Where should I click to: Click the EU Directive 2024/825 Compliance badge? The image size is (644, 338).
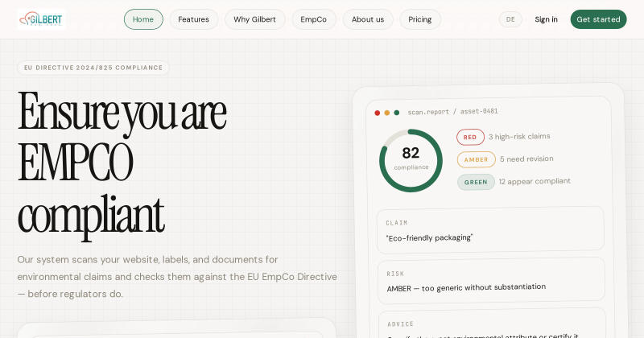[x=93, y=68]
